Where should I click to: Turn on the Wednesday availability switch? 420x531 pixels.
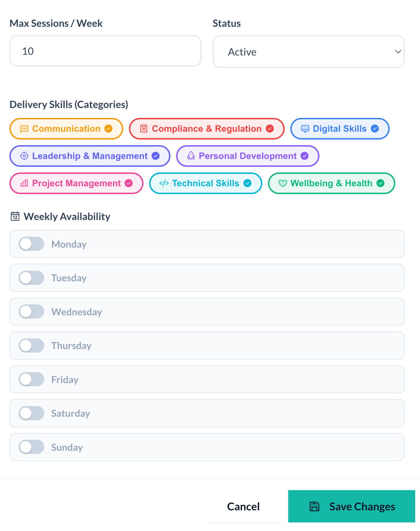click(x=31, y=311)
